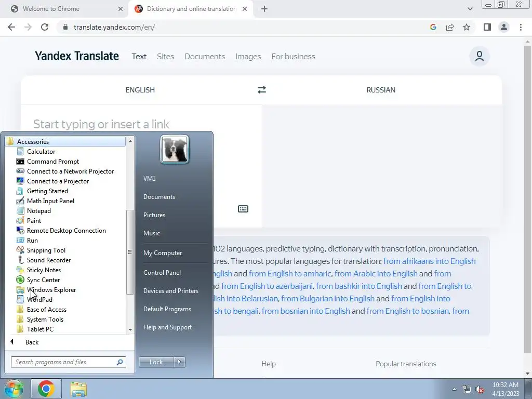Click the share page icon in Chrome
The height and width of the screenshot is (399, 532).
(x=450, y=27)
